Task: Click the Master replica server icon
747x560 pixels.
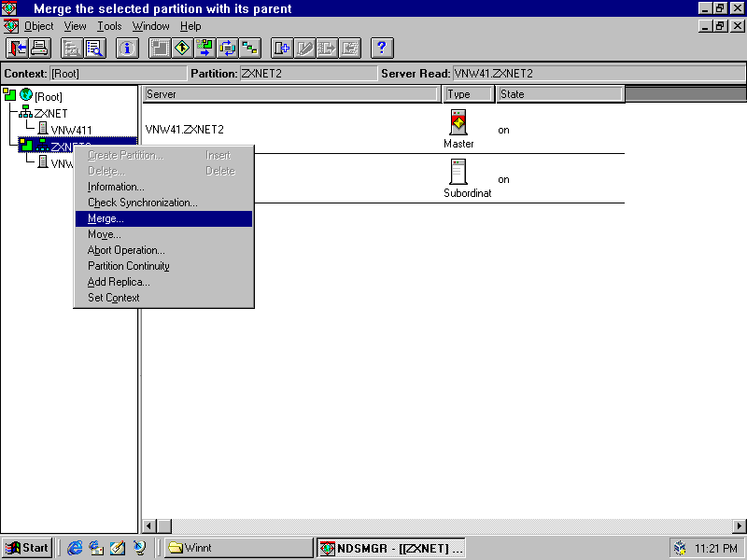Action: tap(458, 122)
